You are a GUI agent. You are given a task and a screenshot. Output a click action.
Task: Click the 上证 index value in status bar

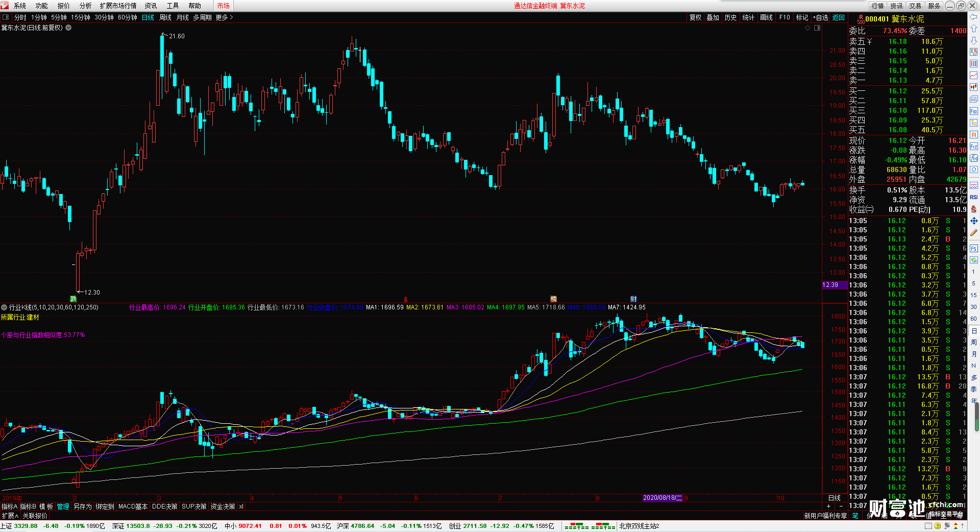[x=26, y=526]
